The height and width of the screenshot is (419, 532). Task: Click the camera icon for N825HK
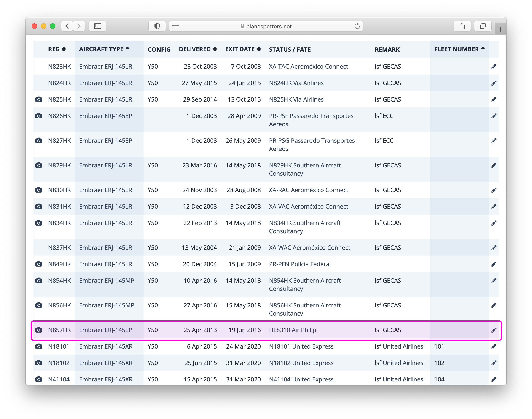pyautogui.click(x=38, y=99)
